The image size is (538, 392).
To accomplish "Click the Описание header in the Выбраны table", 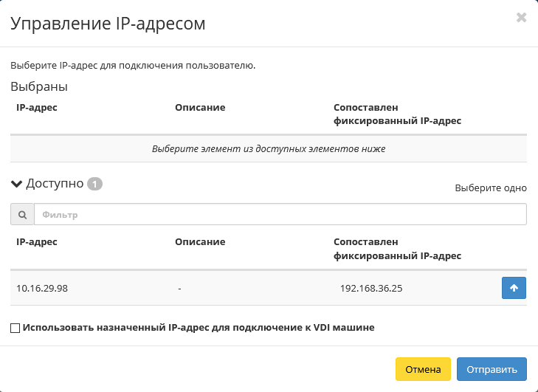I will pyautogui.click(x=200, y=107).
